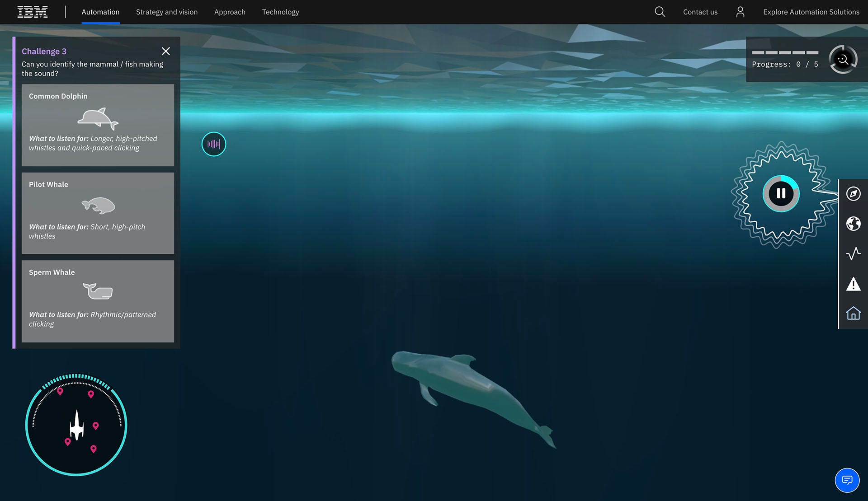Click the user profile icon
This screenshot has width=868, height=501.
[x=740, y=12]
